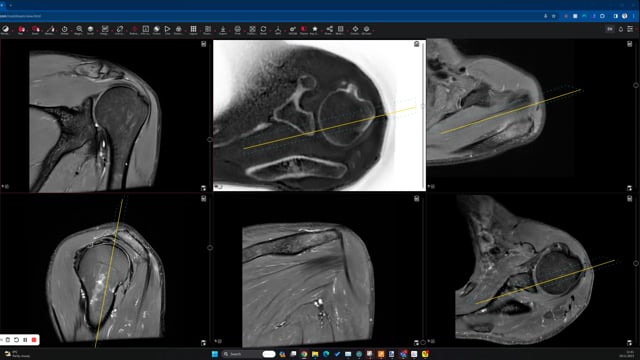Viewport: 640px width, 360px height.
Task: Click the share icon in viewer toolbar
Action: 329,29
